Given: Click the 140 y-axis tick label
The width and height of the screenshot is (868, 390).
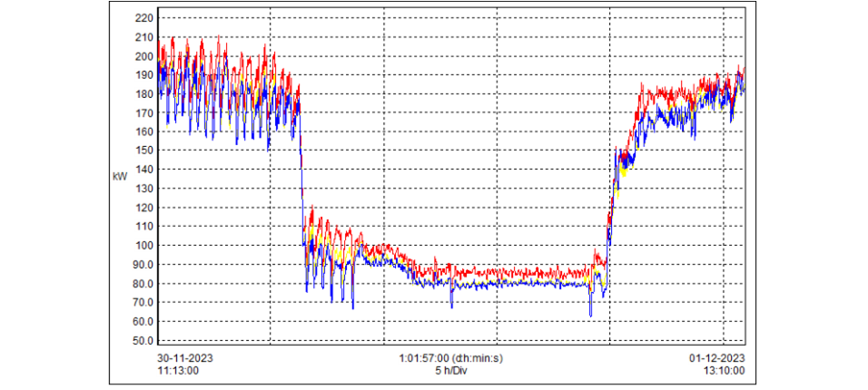Looking at the screenshot, I should [143, 170].
